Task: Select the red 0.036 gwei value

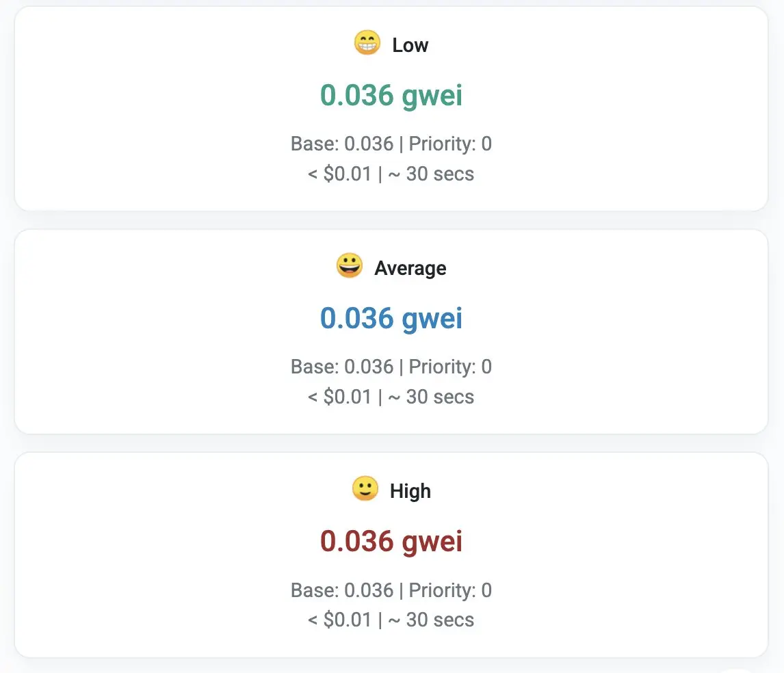Action: click(391, 542)
